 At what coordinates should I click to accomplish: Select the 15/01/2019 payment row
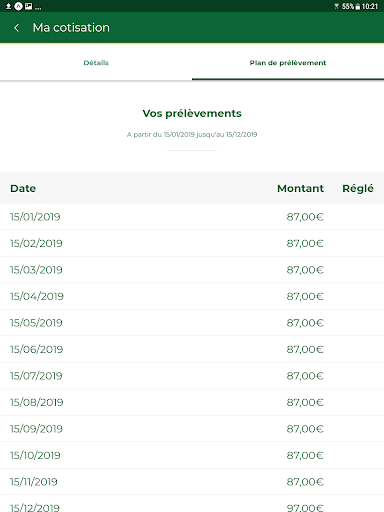pos(192,217)
